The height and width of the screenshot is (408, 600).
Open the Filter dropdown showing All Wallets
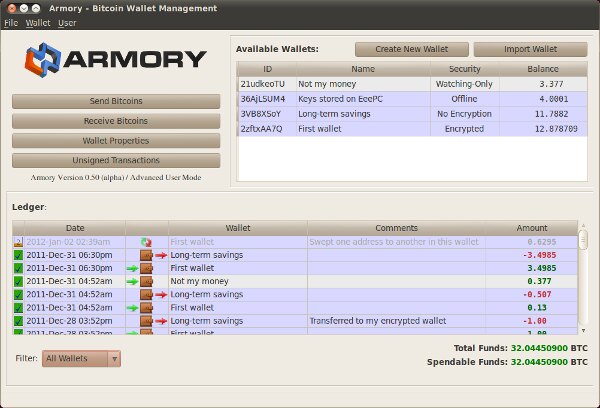click(x=81, y=358)
